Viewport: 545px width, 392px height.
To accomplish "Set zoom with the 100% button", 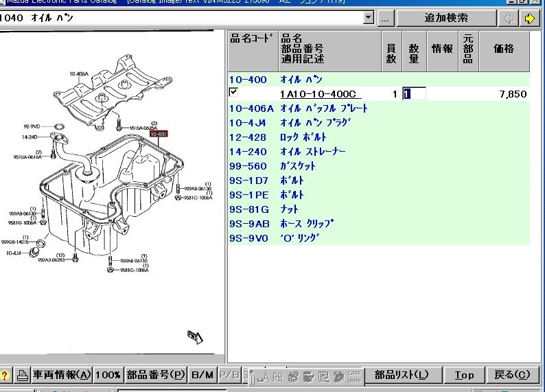I will [x=108, y=375].
